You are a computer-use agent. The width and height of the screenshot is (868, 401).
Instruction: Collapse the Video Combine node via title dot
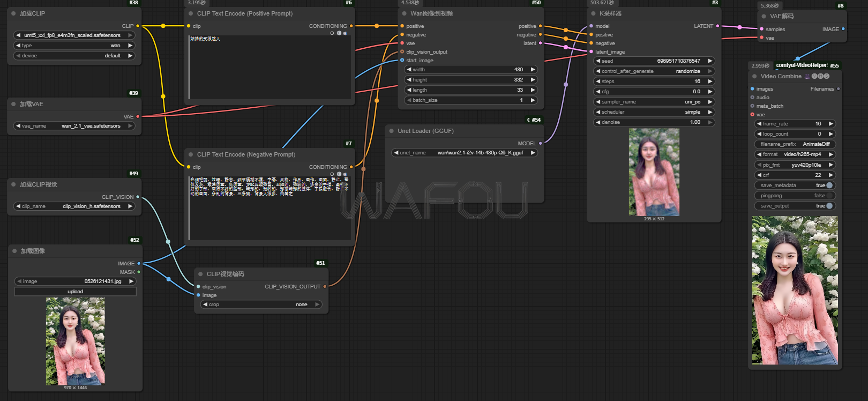[754, 76]
